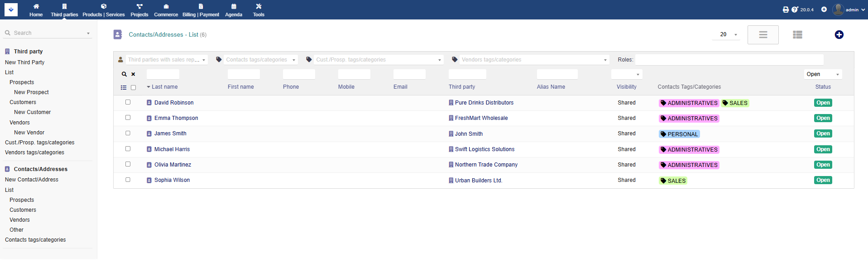Toggle the select-all checkbox in the header
The height and width of the screenshot is (262, 868).
point(133,88)
